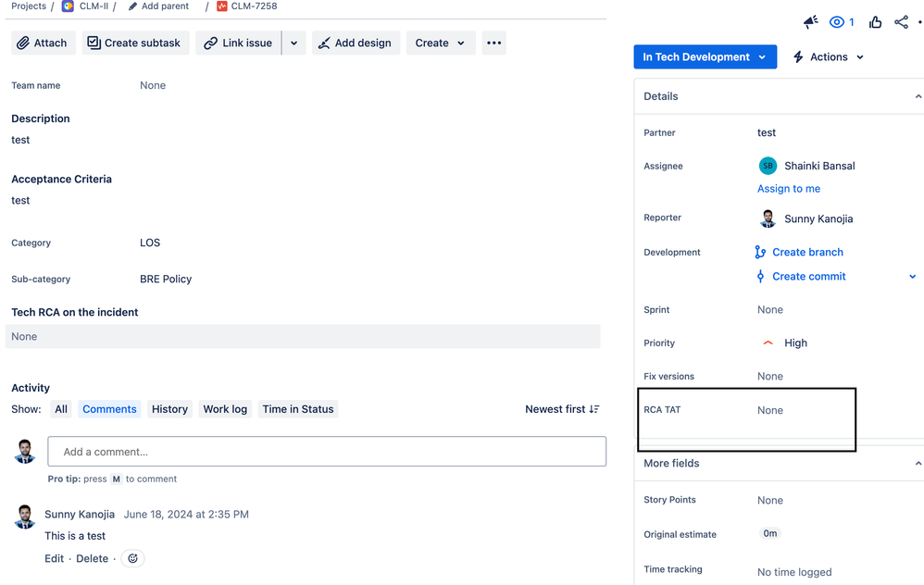The width and height of the screenshot is (924, 585).
Task: Expand the Create commit chevron
Action: point(912,276)
